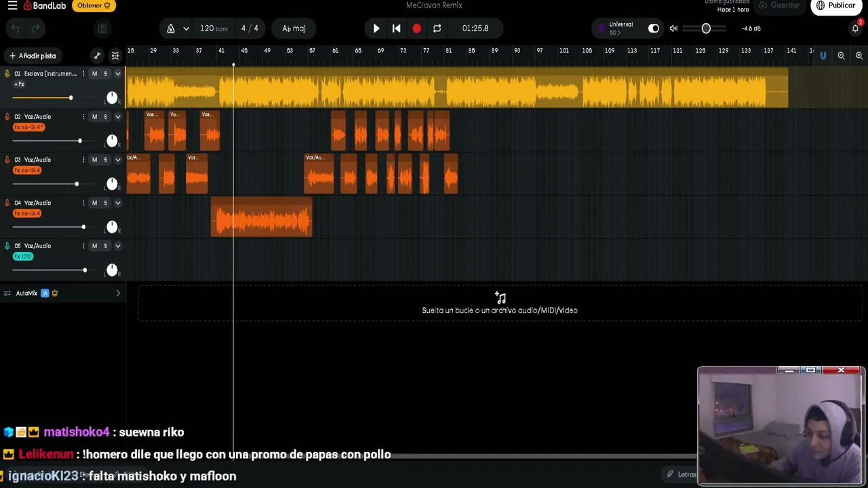868x488 pixels.
Task: Click the AutoMix label
Action: point(26,293)
